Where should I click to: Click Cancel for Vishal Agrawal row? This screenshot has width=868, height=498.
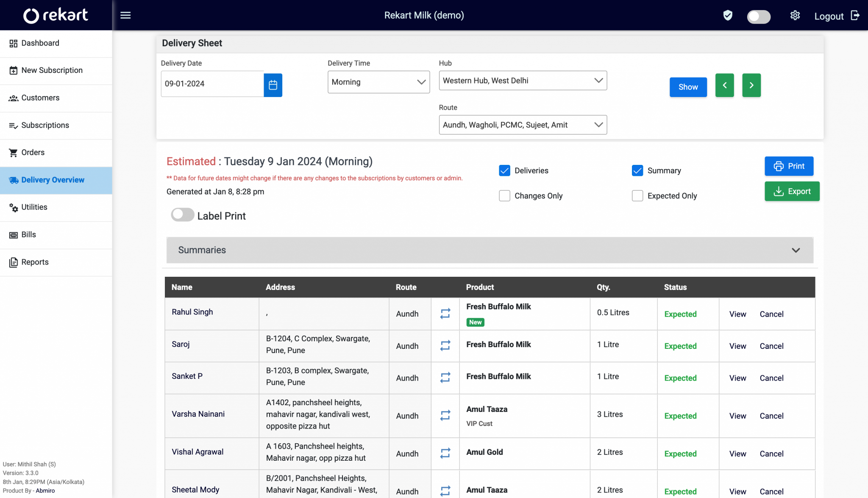pos(771,453)
